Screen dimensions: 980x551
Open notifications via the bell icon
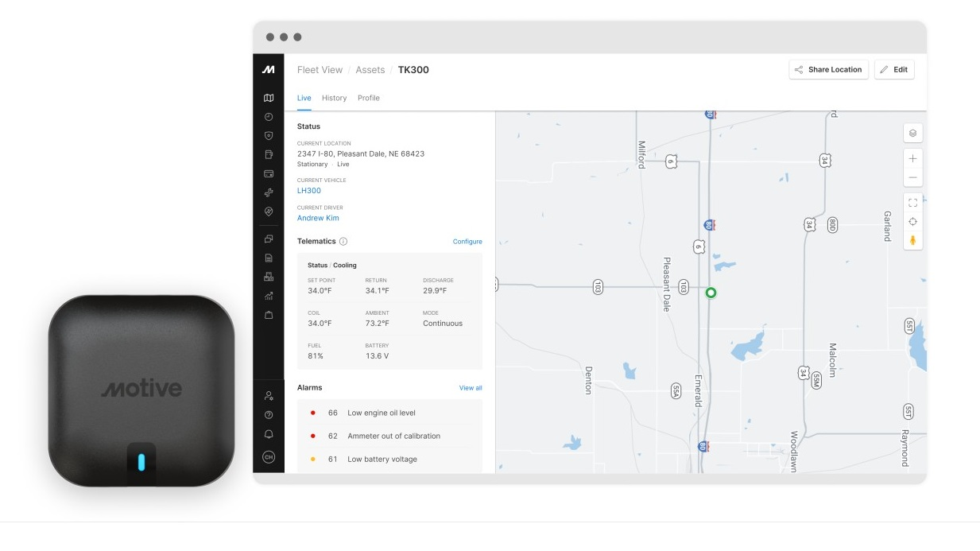tap(269, 433)
